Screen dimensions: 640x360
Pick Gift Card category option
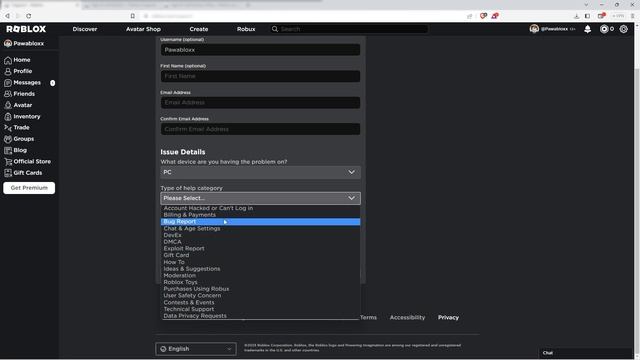(260, 255)
